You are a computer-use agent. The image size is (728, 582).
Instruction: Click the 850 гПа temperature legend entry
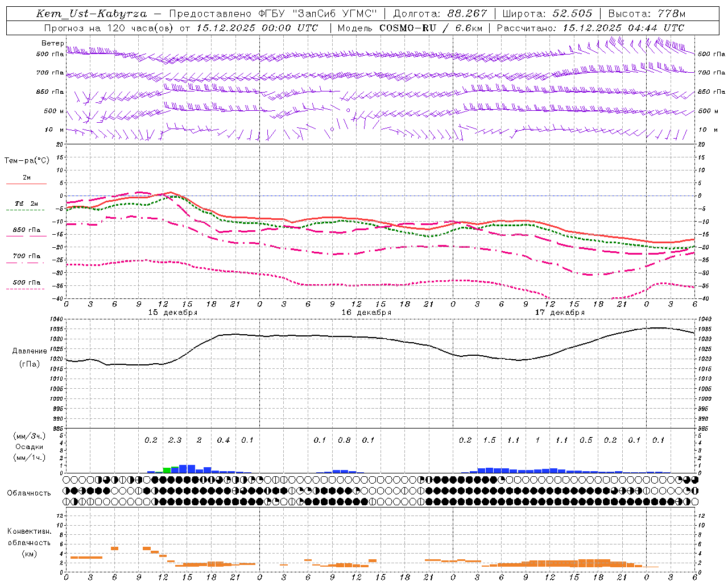click(x=27, y=230)
